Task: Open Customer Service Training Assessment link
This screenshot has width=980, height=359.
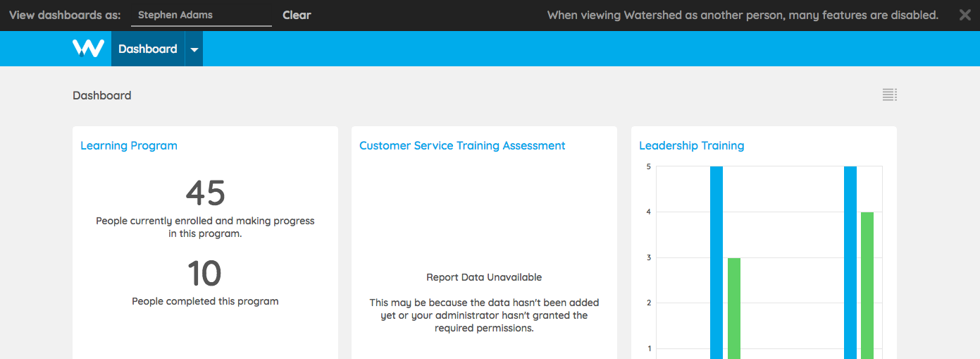Action: 462,145
